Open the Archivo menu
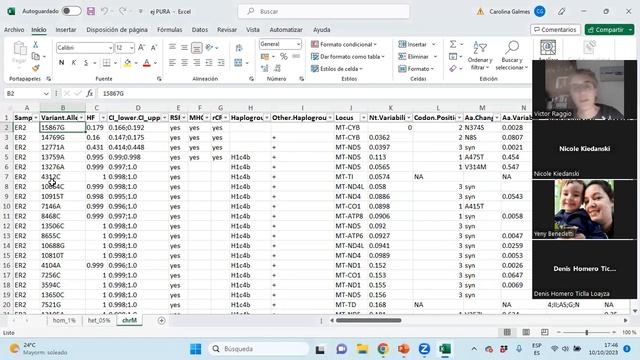640x360 pixels. (14, 30)
